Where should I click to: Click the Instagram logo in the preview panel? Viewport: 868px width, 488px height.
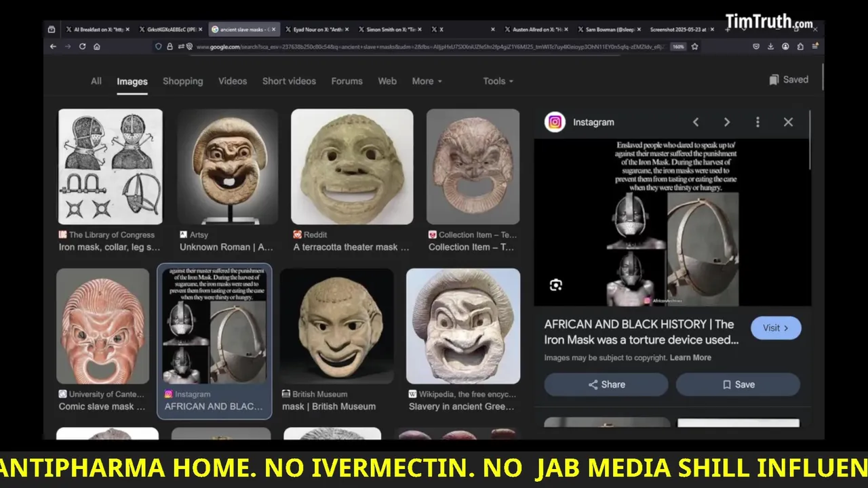coord(555,122)
